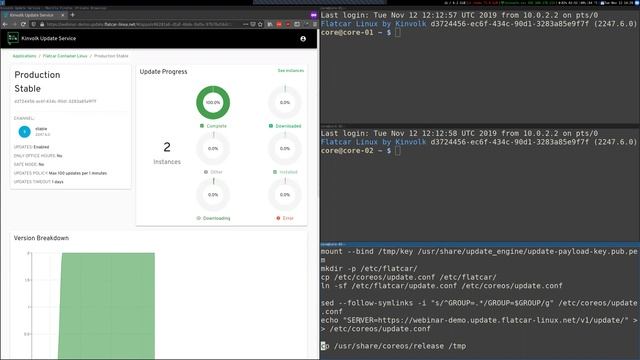This screenshot has width=640, height=360.
Task: Click the purple private browsing mask icon
Action: tap(313, 15)
